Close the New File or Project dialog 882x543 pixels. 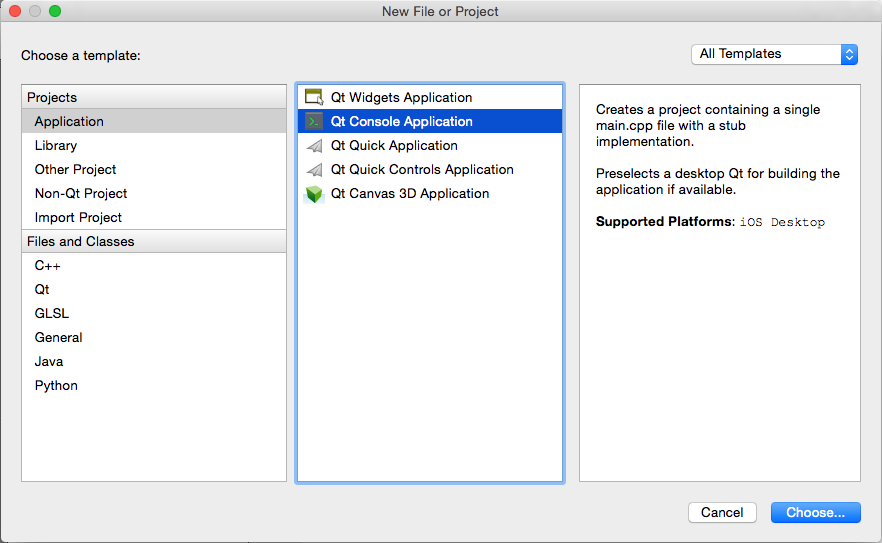pyautogui.click(x=15, y=11)
